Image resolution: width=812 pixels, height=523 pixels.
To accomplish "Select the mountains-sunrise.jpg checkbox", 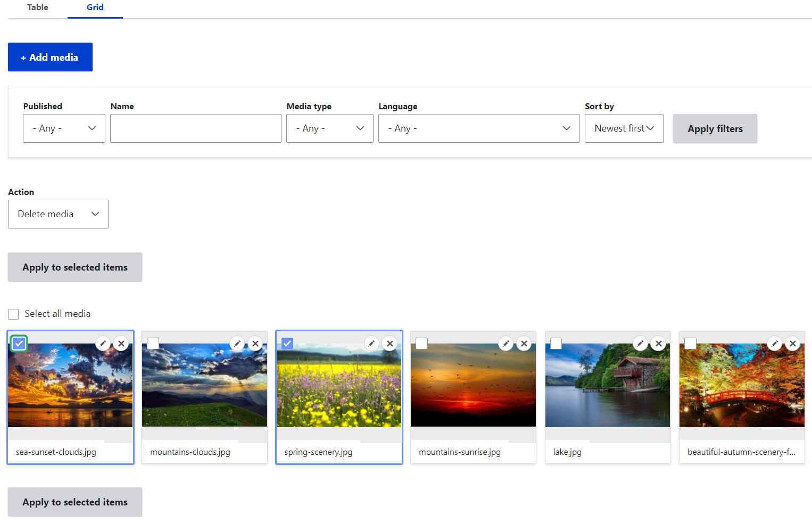I will [422, 344].
